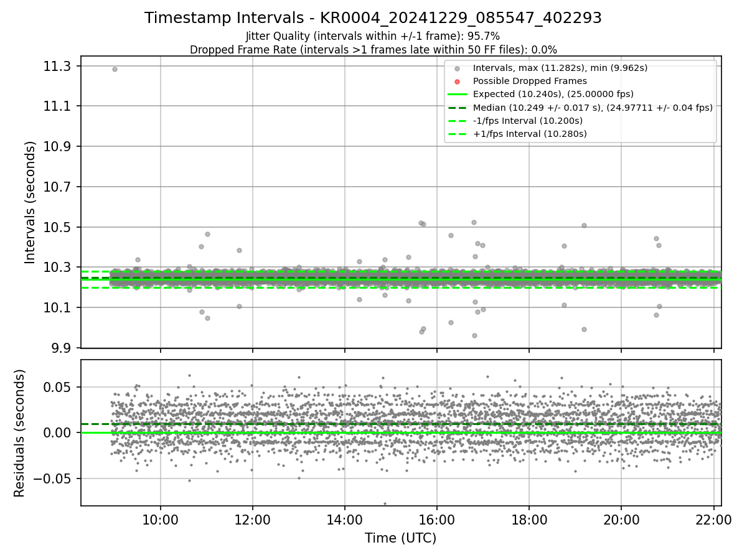Select the 'Jitter Quality' subtitle line

[x=373, y=36]
